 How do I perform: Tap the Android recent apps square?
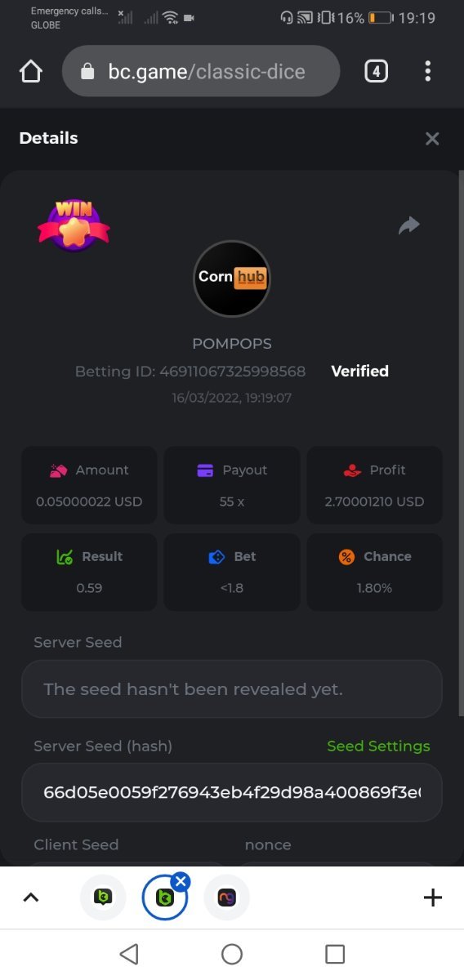pos(335,954)
